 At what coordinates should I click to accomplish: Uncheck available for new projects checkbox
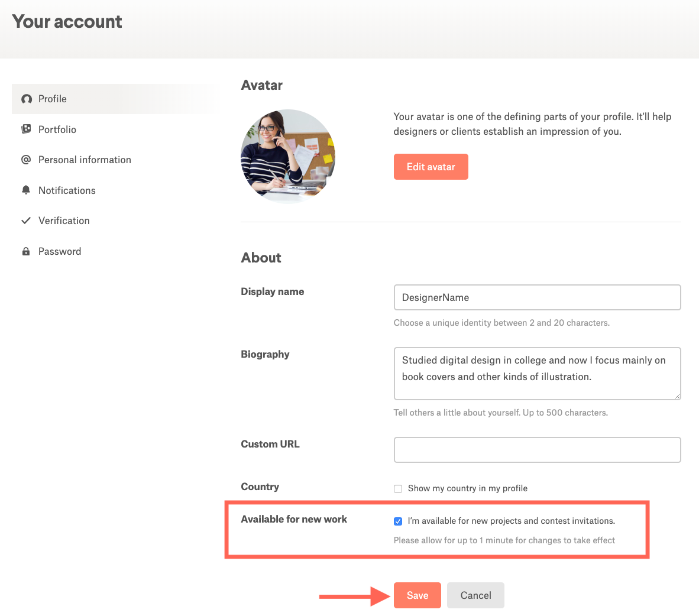point(398,521)
